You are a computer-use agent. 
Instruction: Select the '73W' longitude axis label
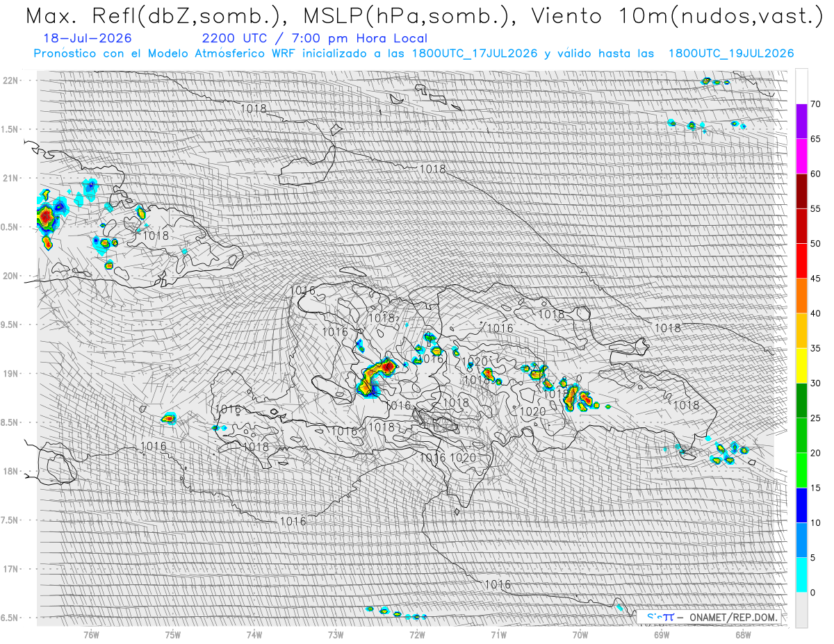coord(336,635)
